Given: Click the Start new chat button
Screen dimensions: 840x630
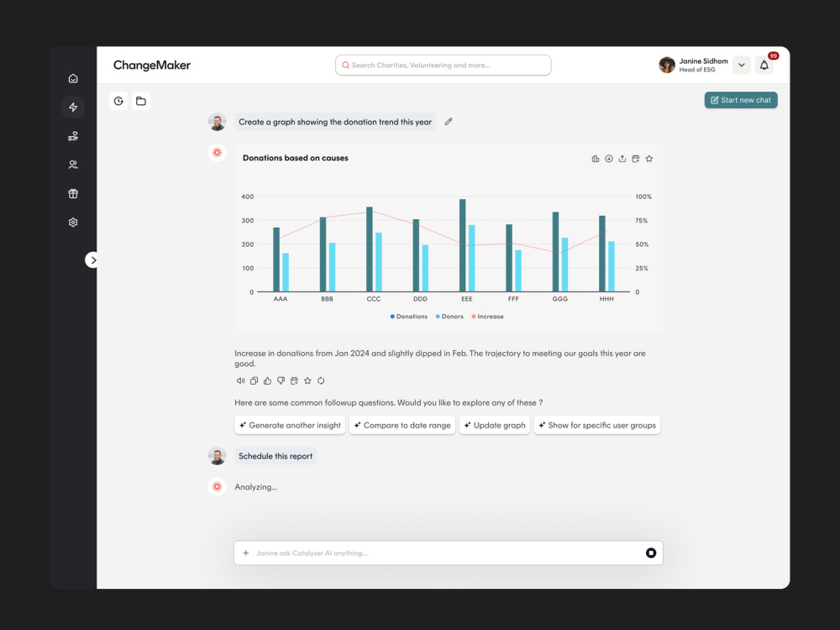Looking at the screenshot, I should click(x=741, y=100).
